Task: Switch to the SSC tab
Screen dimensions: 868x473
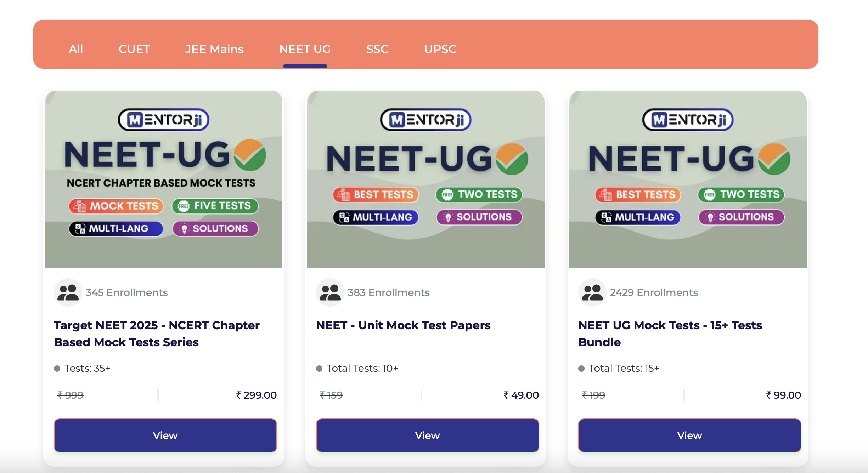Action: click(x=377, y=49)
